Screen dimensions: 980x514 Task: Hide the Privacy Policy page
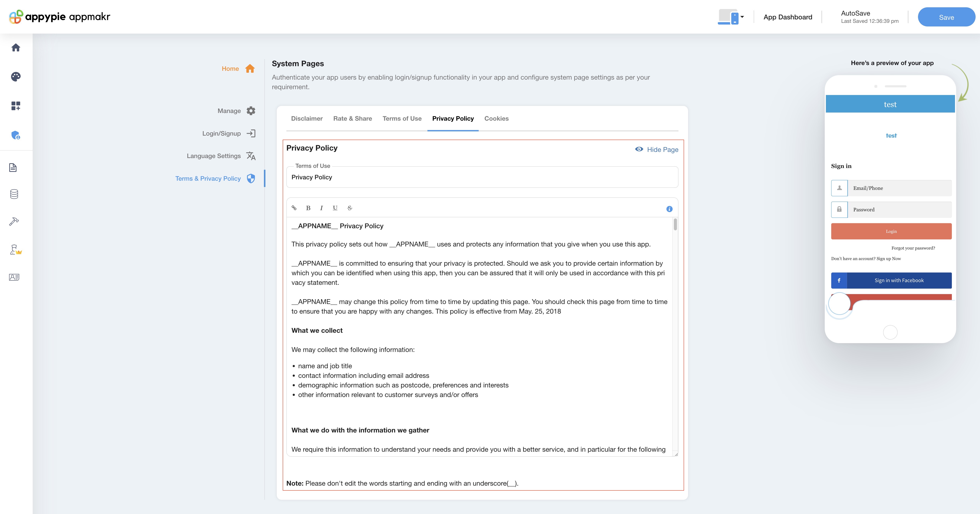click(x=657, y=149)
